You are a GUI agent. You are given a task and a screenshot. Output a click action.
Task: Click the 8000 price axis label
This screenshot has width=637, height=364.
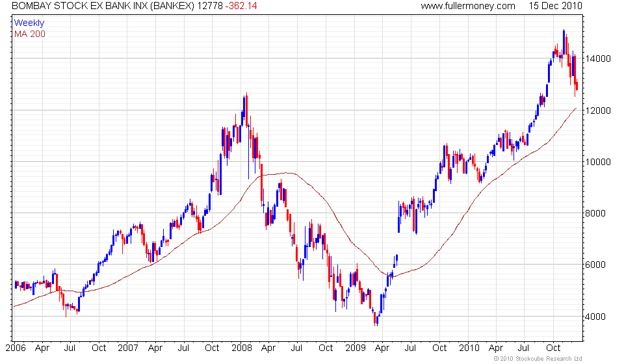tap(595, 213)
